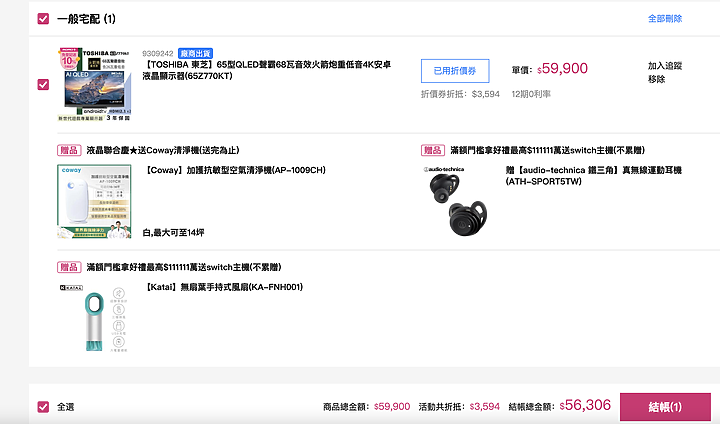Add the TV to tracking via 加入追蹤
The image size is (720, 424).
coord(665,66)
